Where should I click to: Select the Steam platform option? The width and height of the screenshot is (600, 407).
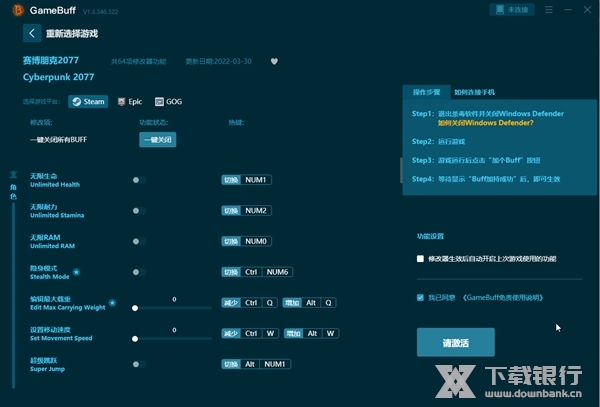[88, 101]
